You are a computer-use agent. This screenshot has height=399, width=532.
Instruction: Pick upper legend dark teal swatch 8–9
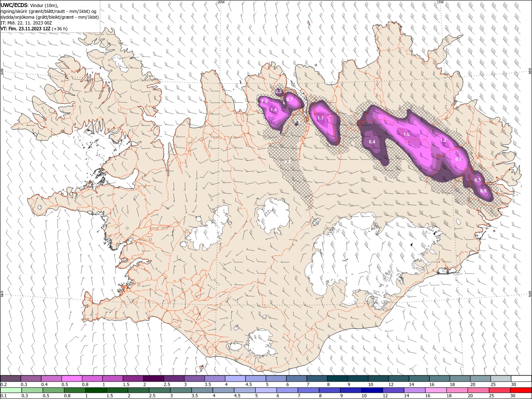337,379
